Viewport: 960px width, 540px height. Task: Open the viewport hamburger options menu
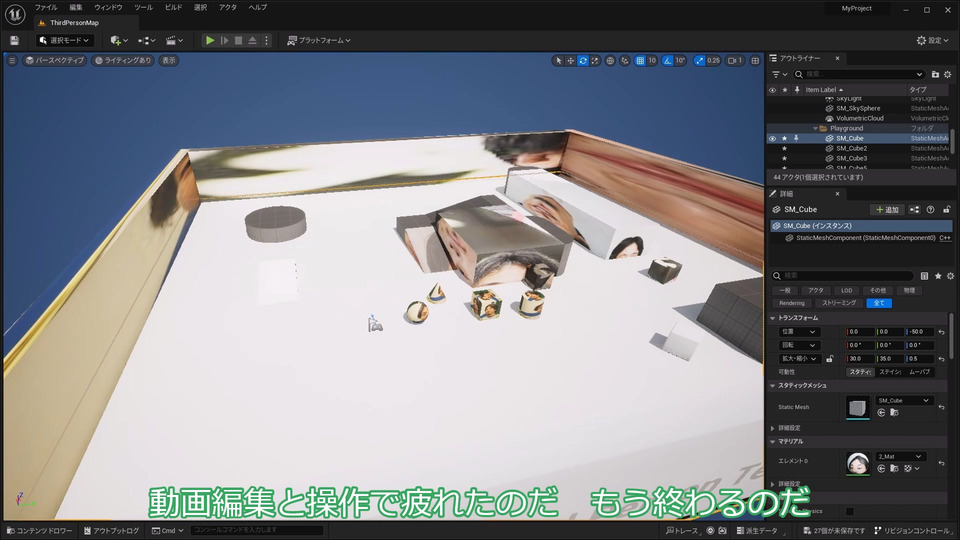pos(12,60)
